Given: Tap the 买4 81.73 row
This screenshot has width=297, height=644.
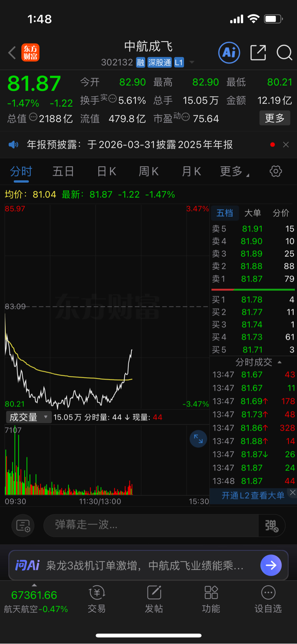Looking at the screenshot, I should pyautogui.click(x=253, y=337).
